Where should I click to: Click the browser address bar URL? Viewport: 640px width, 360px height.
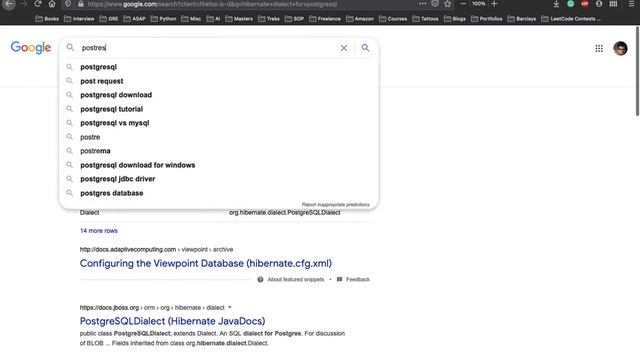tap(212, 4)
